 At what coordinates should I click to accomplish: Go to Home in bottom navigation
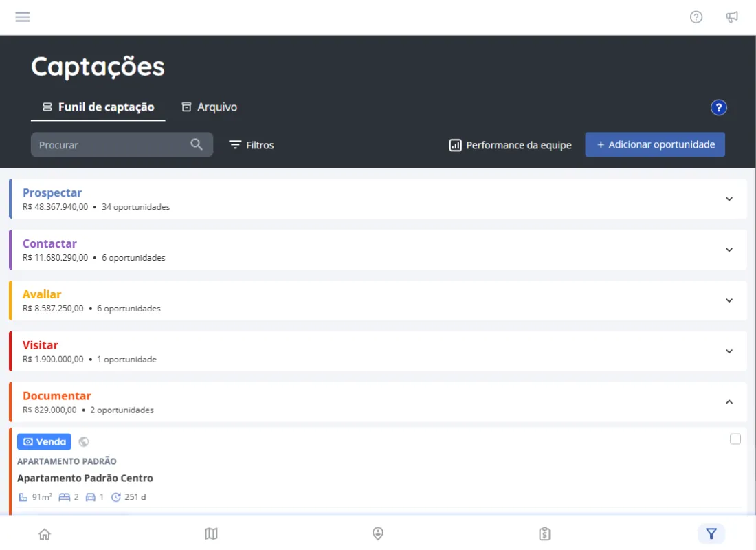45,534
